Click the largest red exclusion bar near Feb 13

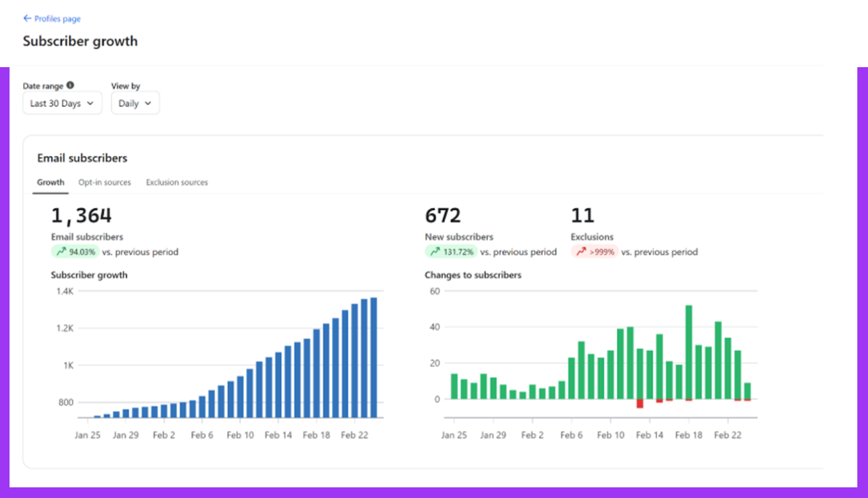point(640,403)
